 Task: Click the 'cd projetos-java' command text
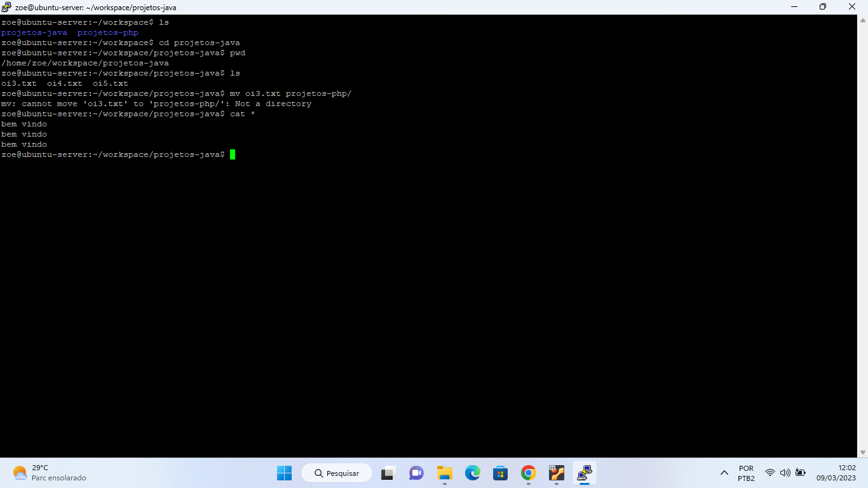pyautogui.click(x=200, y=43)
